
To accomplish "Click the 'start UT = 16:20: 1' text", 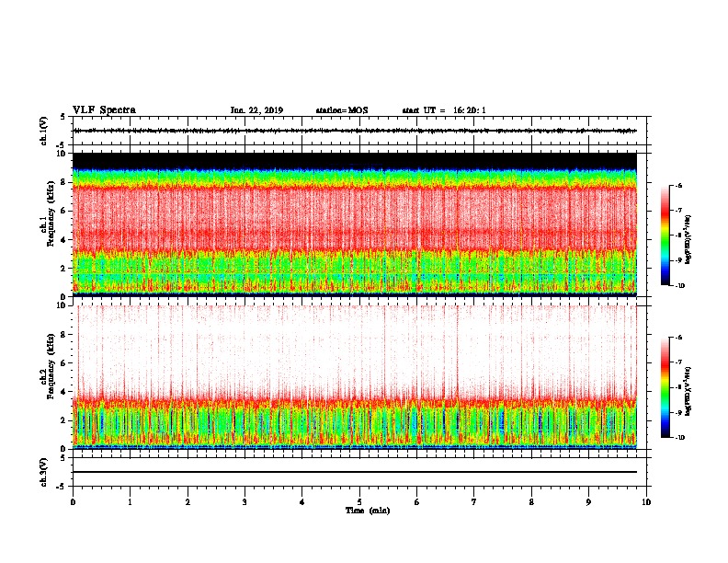I will point(444,110).
